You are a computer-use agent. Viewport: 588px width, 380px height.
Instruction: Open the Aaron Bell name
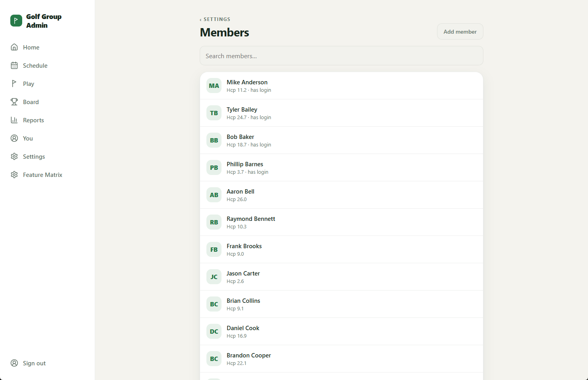(x=241, y=192)
